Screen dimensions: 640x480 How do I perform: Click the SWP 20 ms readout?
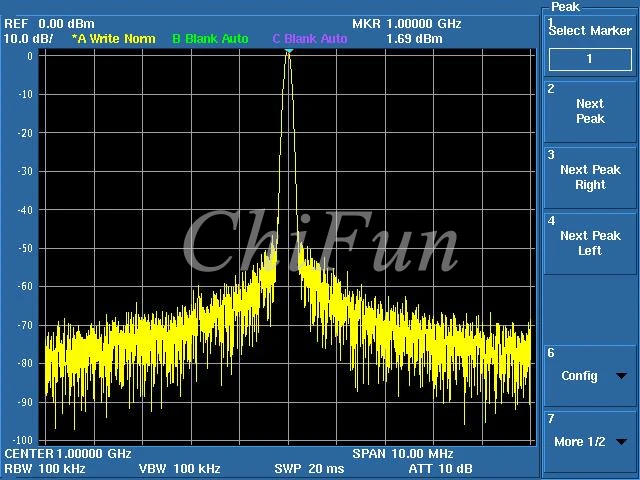tap(309, 469)
